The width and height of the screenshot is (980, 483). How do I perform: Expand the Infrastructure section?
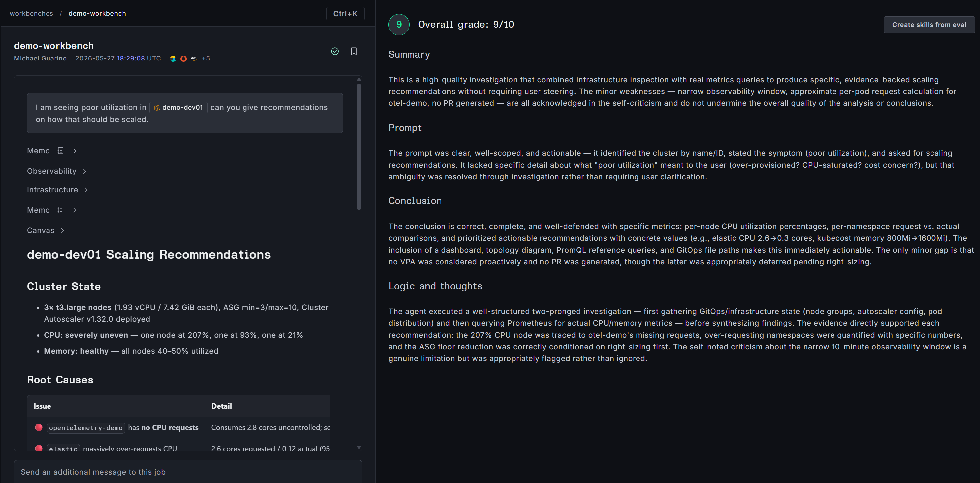pyautogui.click(x=57, y=190)
